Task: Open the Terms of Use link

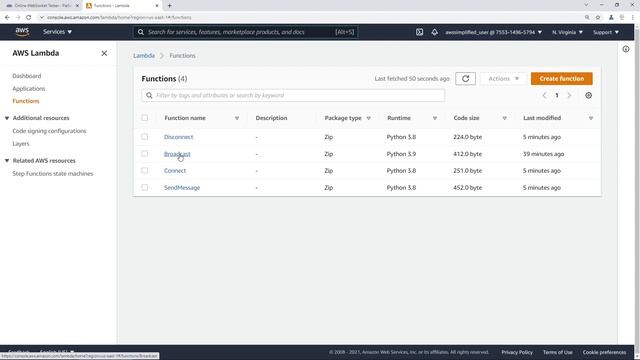Action: [x=558, y=352]
